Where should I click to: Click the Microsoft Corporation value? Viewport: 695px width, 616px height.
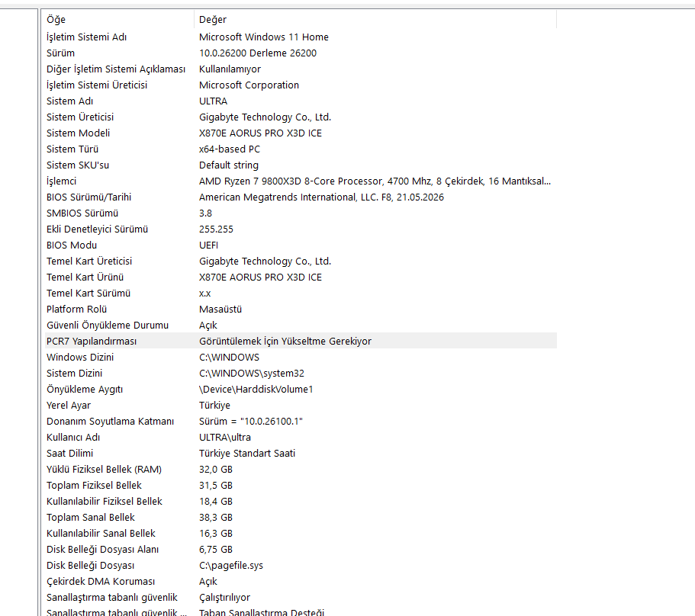pyautogui.click(x=249, y=85)
